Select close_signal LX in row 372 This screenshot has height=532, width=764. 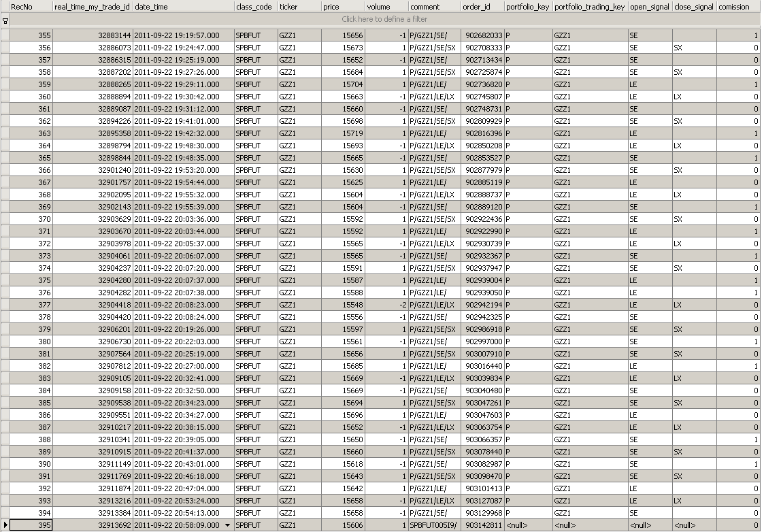pos(695,244)
